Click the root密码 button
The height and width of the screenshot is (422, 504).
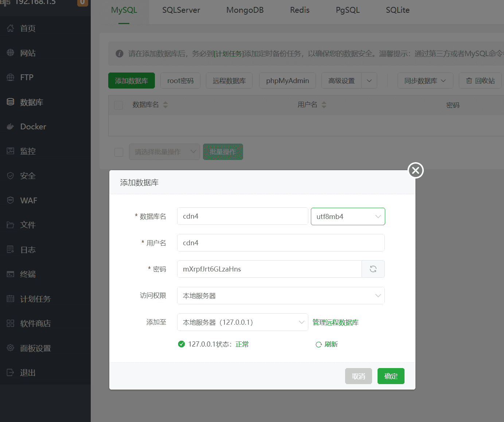(180, 81)
